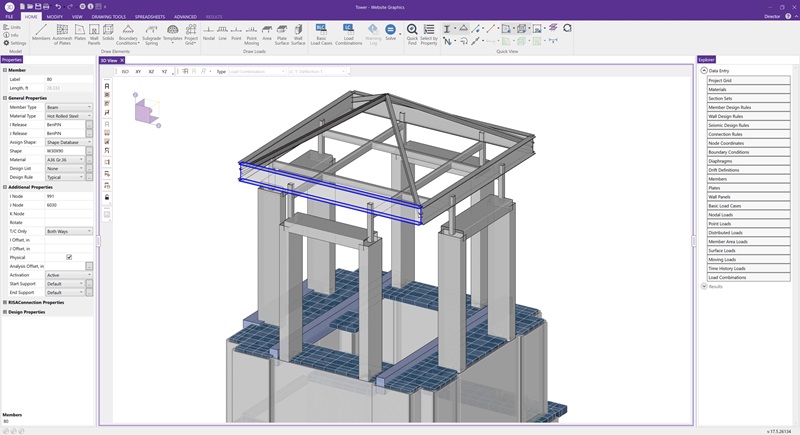The width and height of the screenshot is (800, 435).
Task: Open the T/C Only dropdown
Action: (x=69, y=231)
